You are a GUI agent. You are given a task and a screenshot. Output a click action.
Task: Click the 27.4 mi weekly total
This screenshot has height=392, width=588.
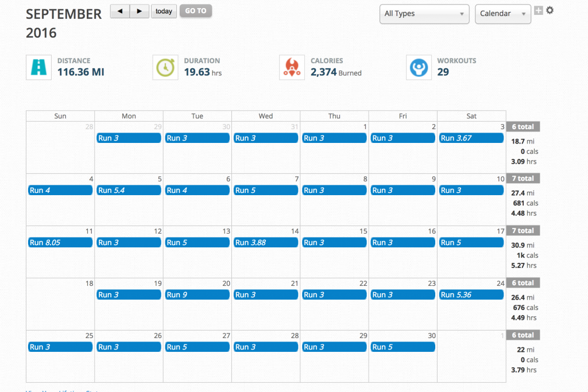point(523,193)
